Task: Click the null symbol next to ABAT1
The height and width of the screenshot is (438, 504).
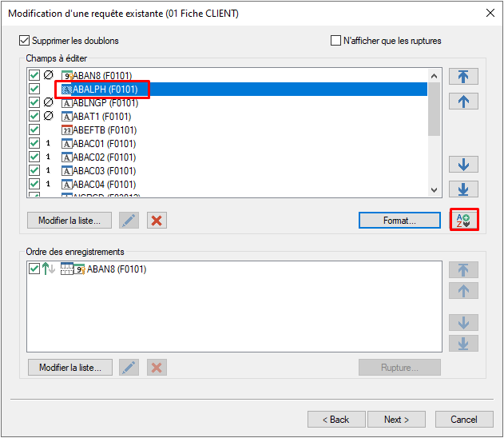Action: pos(48,116)
